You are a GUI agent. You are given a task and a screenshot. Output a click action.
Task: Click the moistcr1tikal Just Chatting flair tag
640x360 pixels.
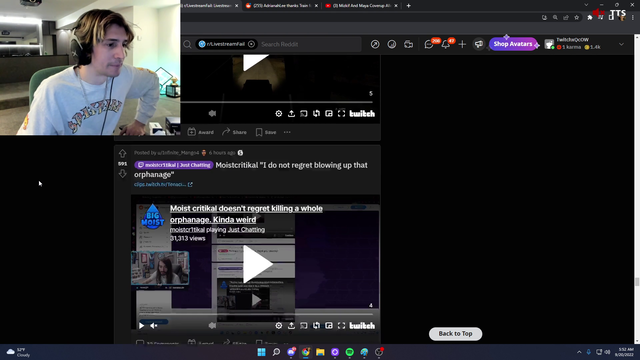pyautogui.click(x=174, y=165)
